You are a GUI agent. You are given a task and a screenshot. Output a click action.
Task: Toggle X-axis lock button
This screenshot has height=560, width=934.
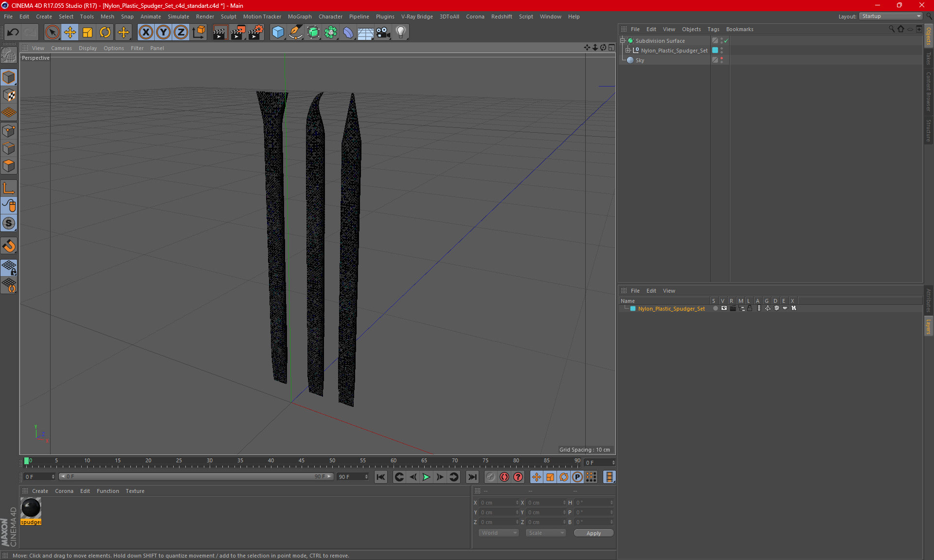click(x=145, y=32)
